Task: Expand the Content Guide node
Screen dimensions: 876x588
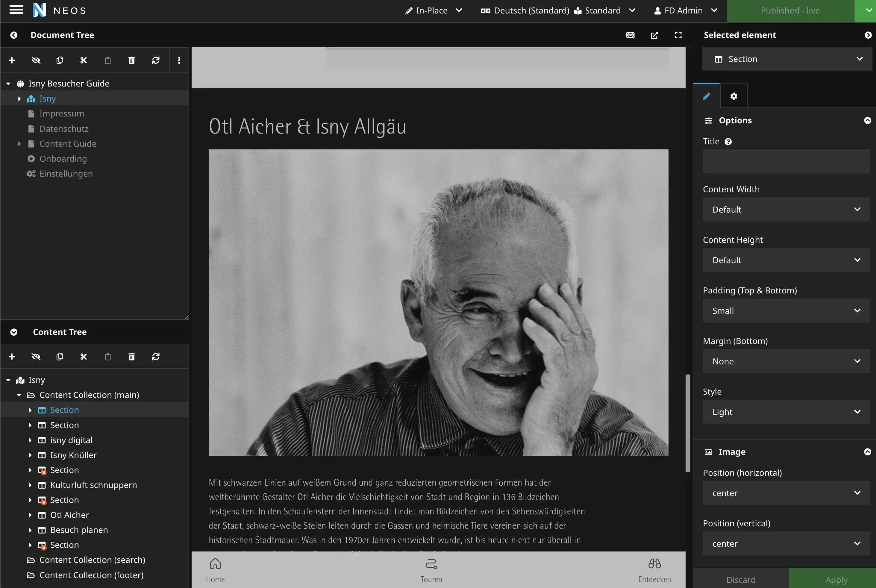Action: point(19,144)
